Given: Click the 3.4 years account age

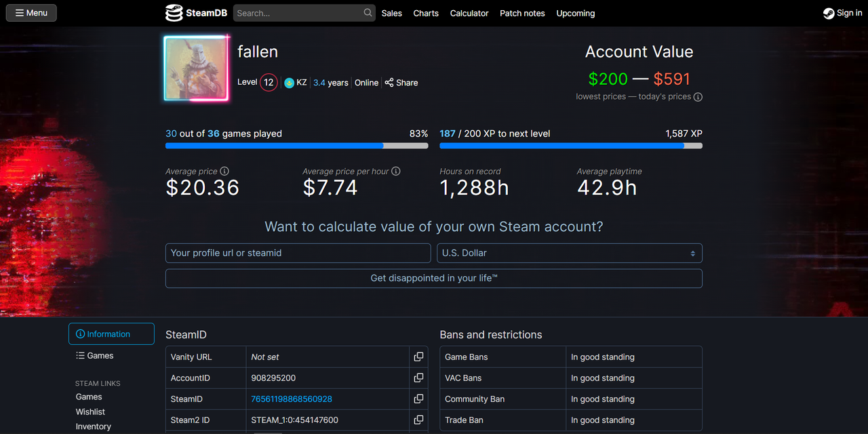Looking at the screenshot, I should click(x=331, y=83).
